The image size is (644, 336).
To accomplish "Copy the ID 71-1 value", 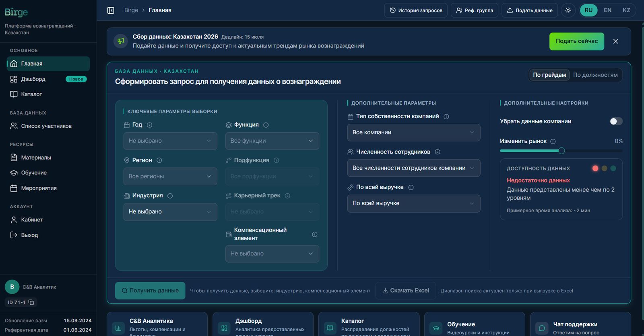I will click(31, 302).
